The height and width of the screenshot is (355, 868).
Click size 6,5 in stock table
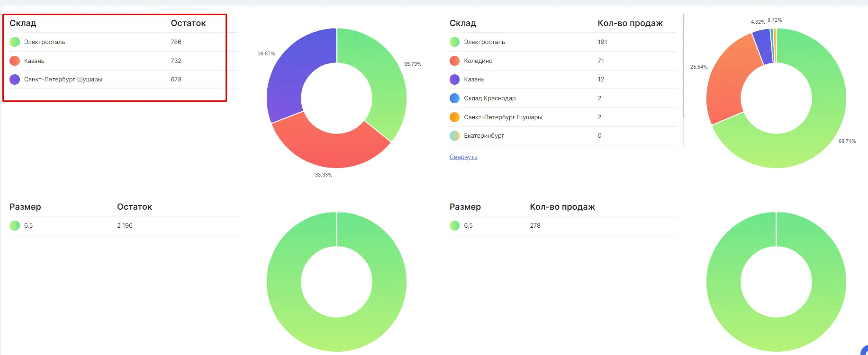coord(28,226)
